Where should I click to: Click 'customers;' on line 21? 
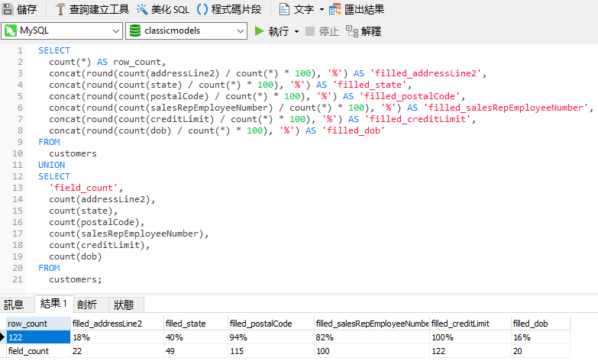pos(75,279)
